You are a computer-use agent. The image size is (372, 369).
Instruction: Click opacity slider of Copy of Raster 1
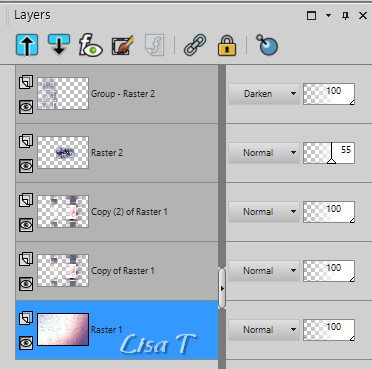coord(329,271)
